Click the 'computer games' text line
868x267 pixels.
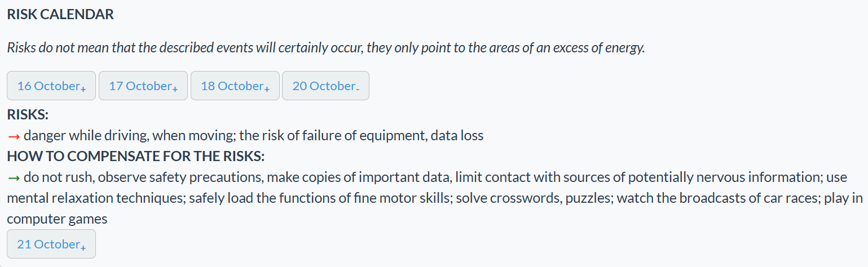click(57, 219)
